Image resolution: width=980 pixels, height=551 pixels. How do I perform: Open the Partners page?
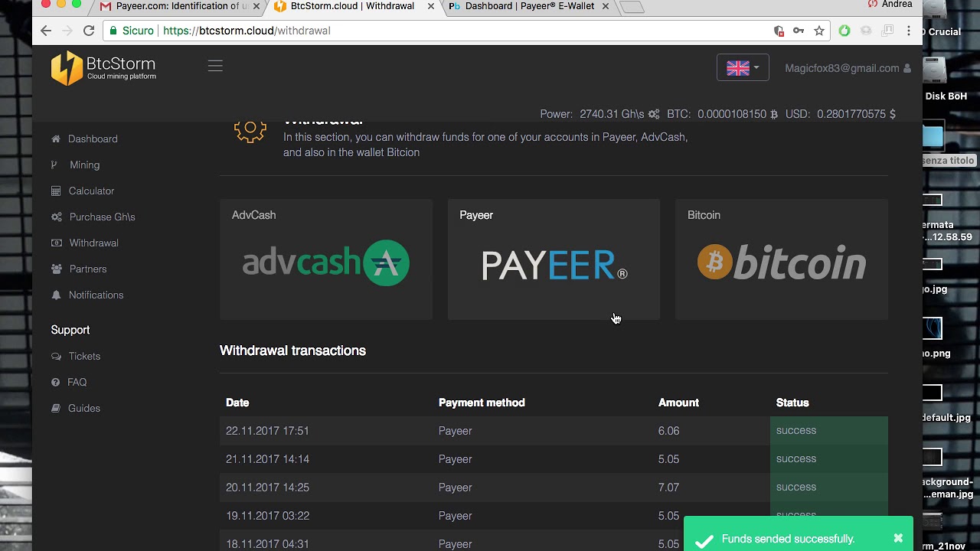click(88, 269)
